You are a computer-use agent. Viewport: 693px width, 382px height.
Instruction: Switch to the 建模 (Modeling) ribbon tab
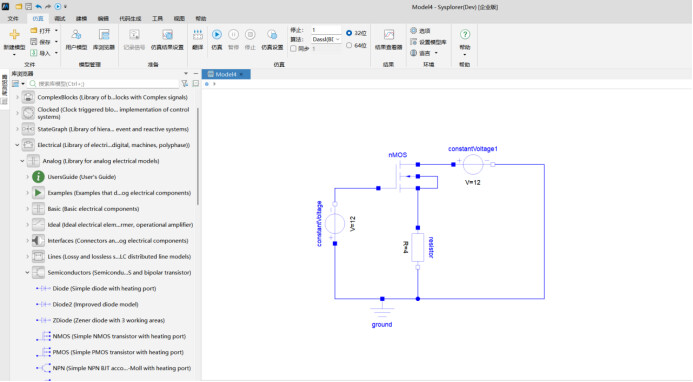pyautogui.click(x=81, y=19)
